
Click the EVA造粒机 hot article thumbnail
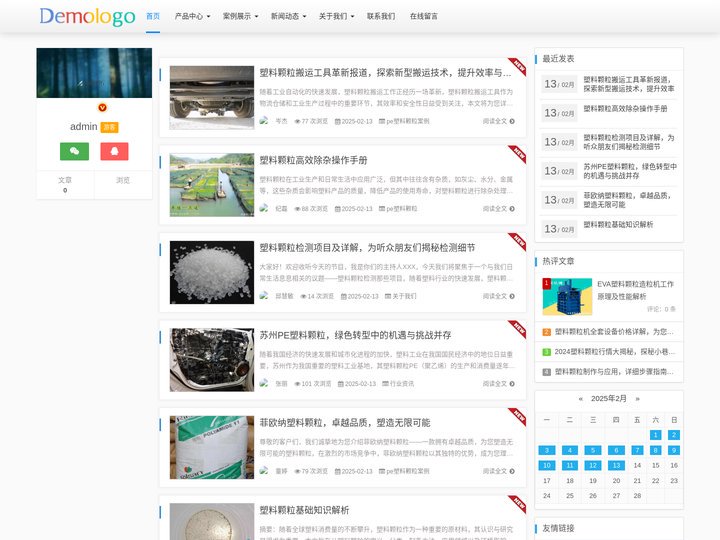[x=567, y=297]
